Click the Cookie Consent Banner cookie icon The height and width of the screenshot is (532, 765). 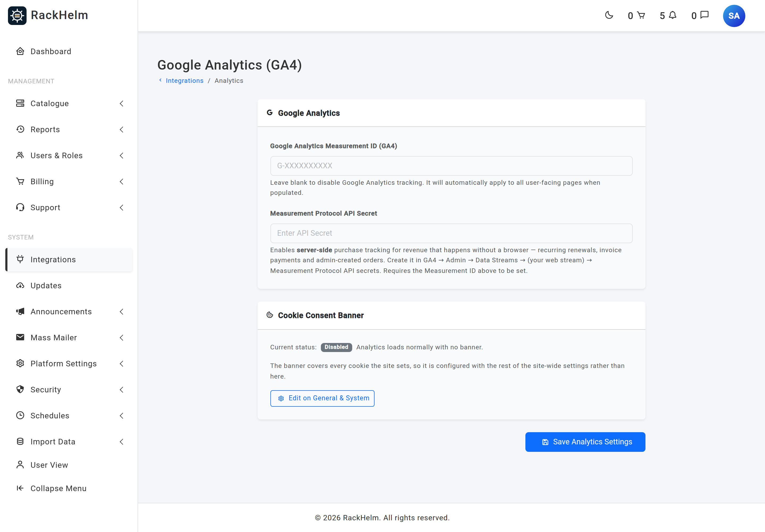tap(270, 315)
